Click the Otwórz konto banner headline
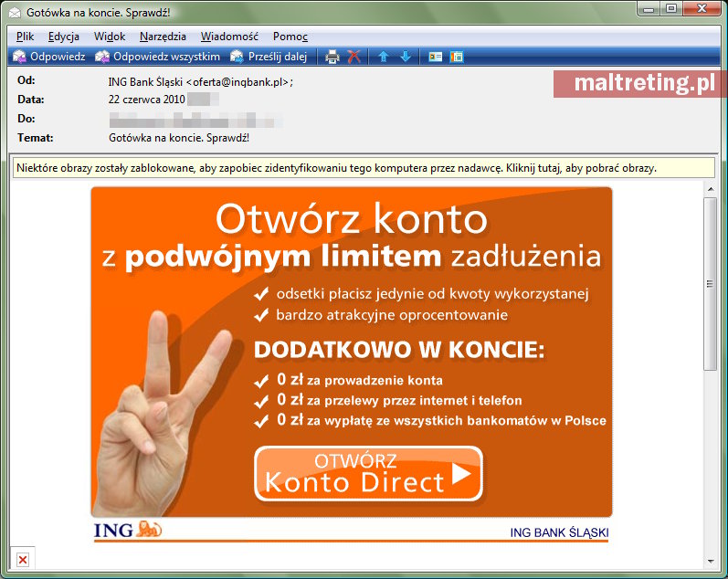 pyautogui.click(x=352, y=218)
